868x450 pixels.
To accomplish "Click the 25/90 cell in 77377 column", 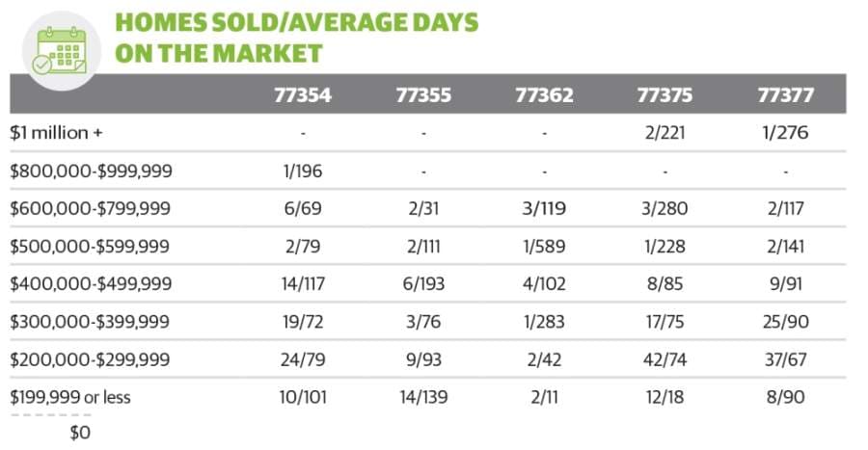I will [785, 321].
